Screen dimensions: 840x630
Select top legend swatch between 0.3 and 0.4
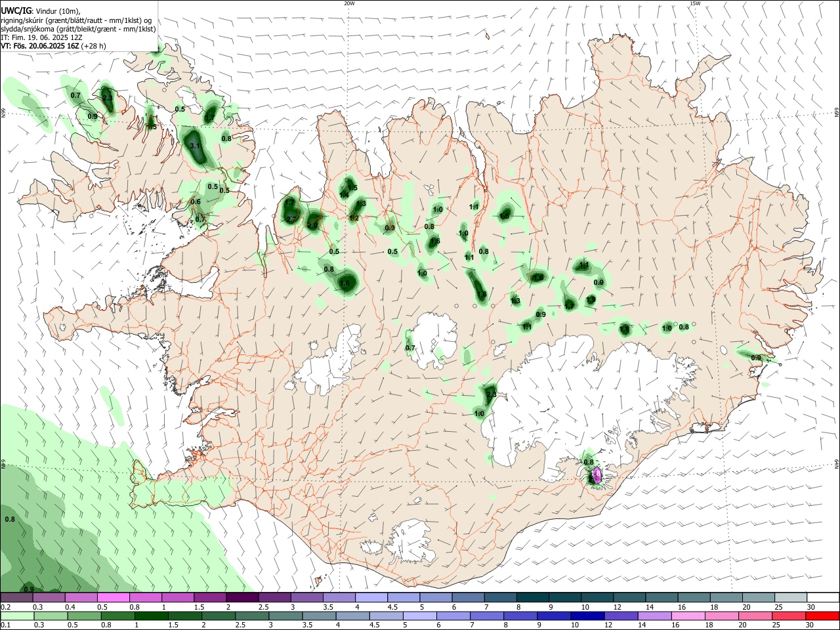(x=49, y=598)
